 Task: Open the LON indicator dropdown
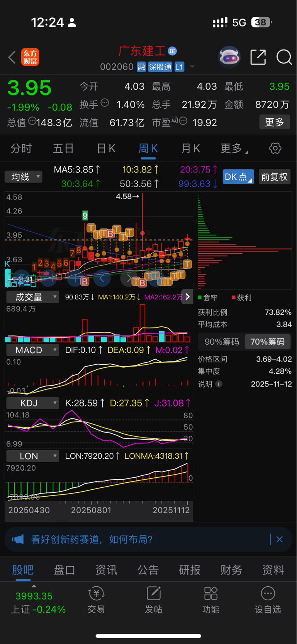[33, 456]
